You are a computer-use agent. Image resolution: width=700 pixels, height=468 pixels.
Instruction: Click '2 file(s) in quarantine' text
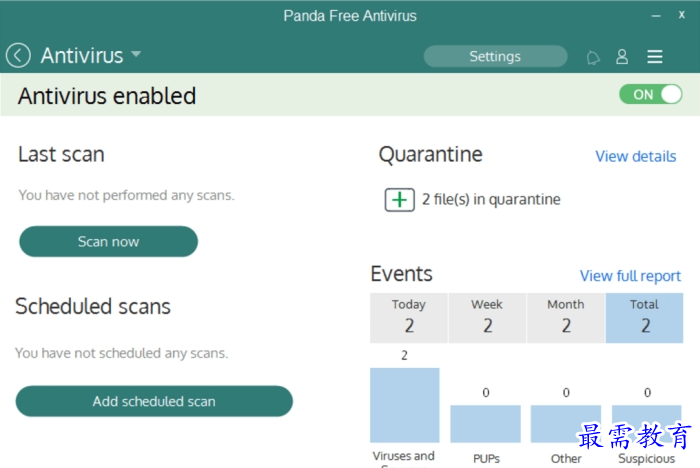(491, 200)
